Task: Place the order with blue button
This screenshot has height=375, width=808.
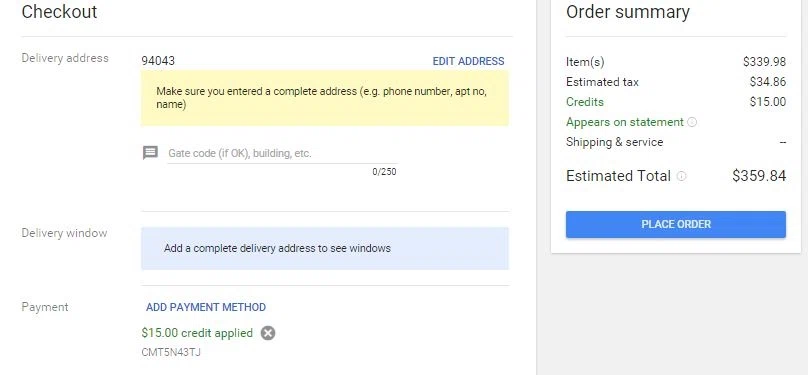Action: pos(676,224)
